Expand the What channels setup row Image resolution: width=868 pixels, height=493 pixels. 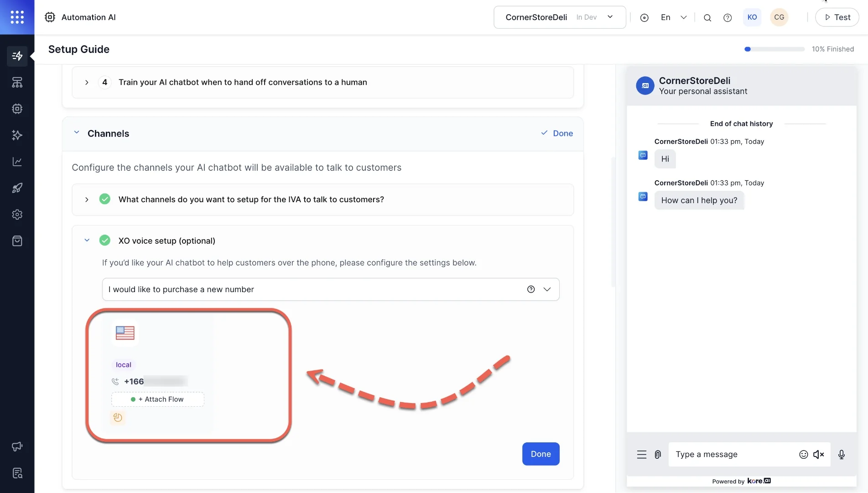(322, 199)
